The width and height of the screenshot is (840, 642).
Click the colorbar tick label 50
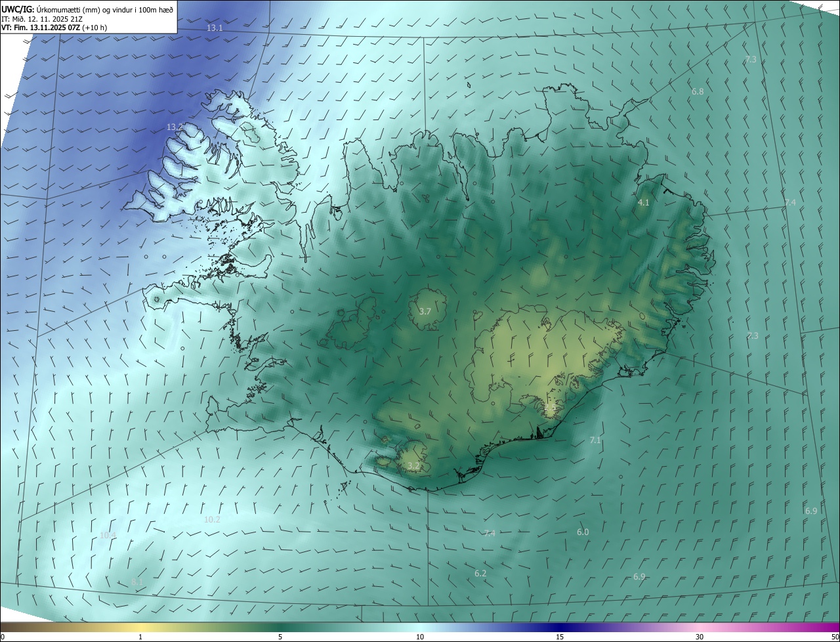click(x=835, y=637)
